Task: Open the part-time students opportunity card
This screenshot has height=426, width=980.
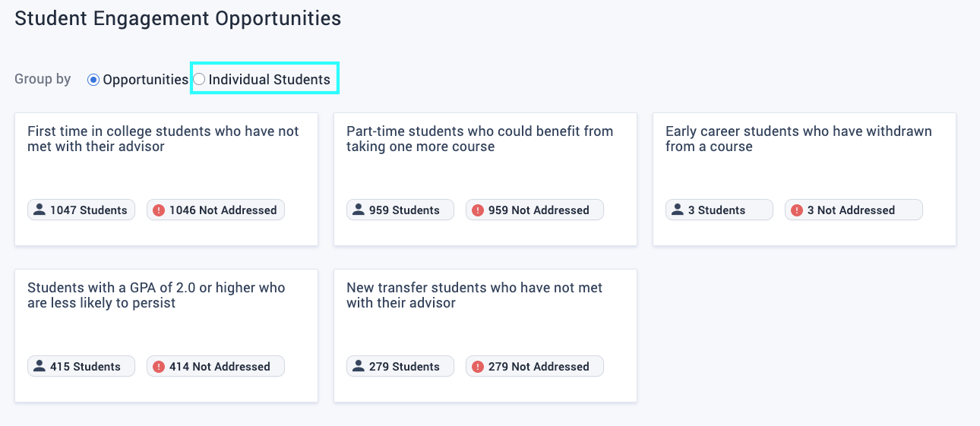Action: [485, 179]
